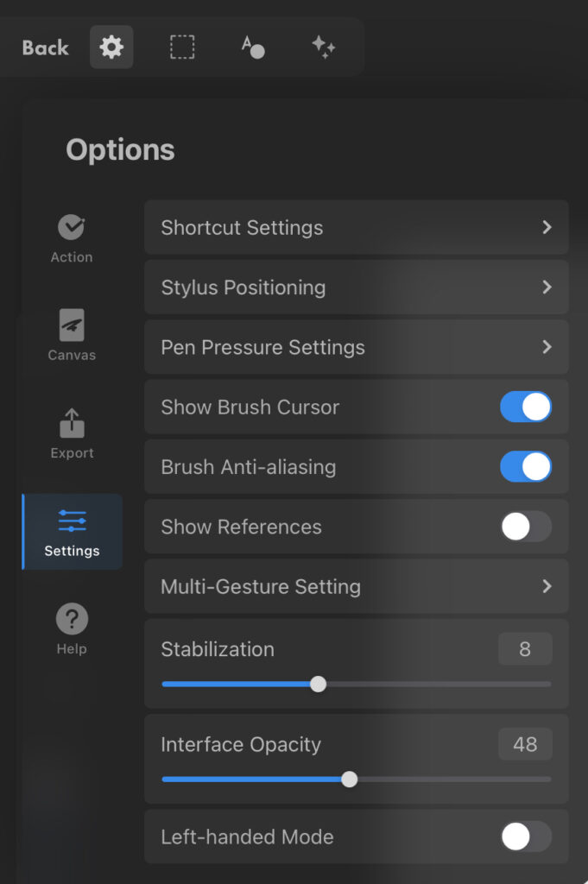The image size is (588, 884).
Task: Open the Help question mark icon
Action: click(x=72, y=619)
